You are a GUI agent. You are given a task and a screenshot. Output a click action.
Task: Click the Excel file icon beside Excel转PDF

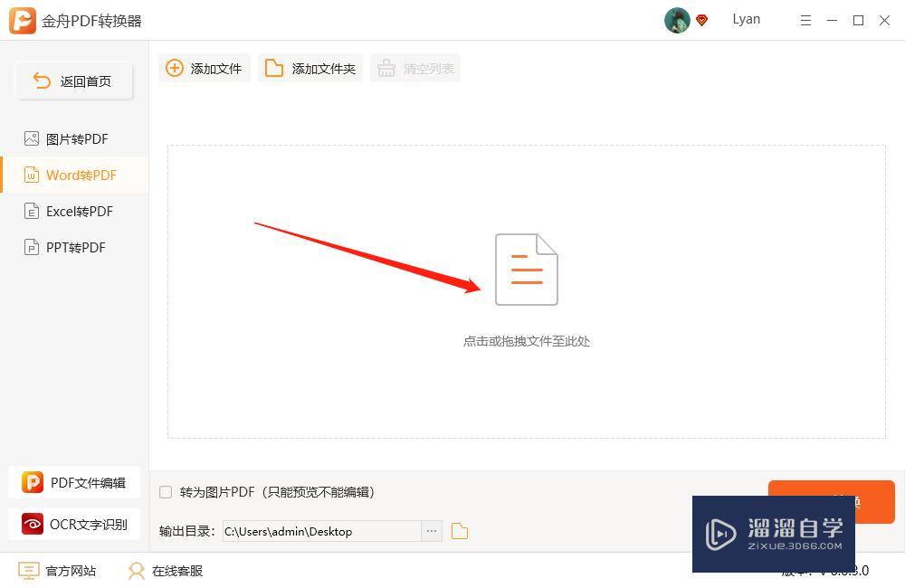click(x=32, y=211)
